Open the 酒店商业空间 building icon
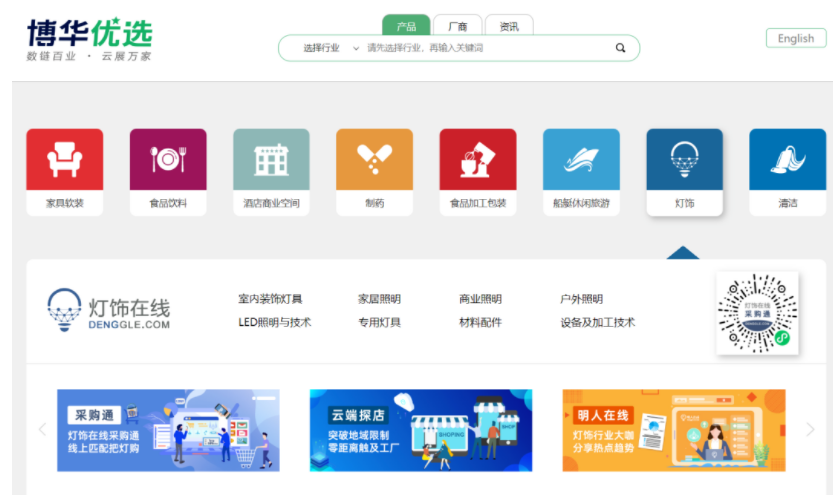Image resolution: width=833 pixels, height=503 pixels. (x=271, y=159)
